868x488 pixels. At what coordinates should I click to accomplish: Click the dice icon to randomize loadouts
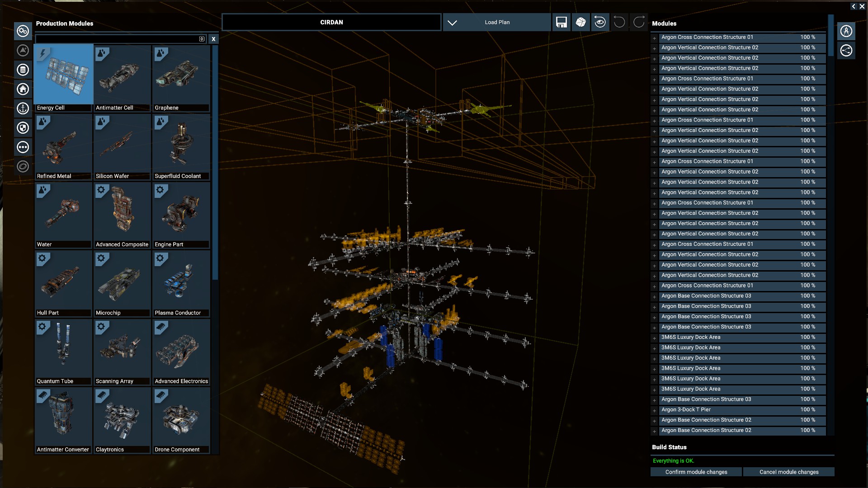[x=580, y=22]
